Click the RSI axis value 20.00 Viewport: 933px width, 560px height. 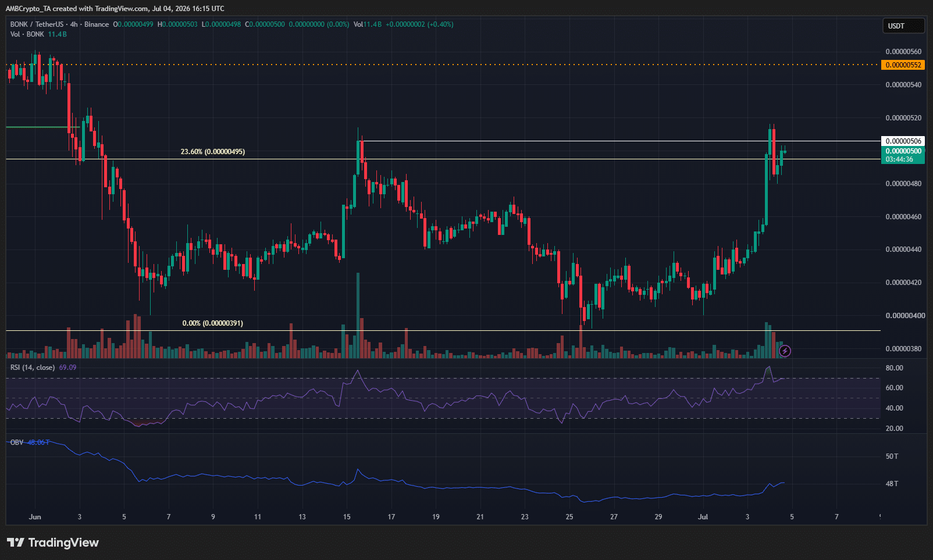click(894, 429)
